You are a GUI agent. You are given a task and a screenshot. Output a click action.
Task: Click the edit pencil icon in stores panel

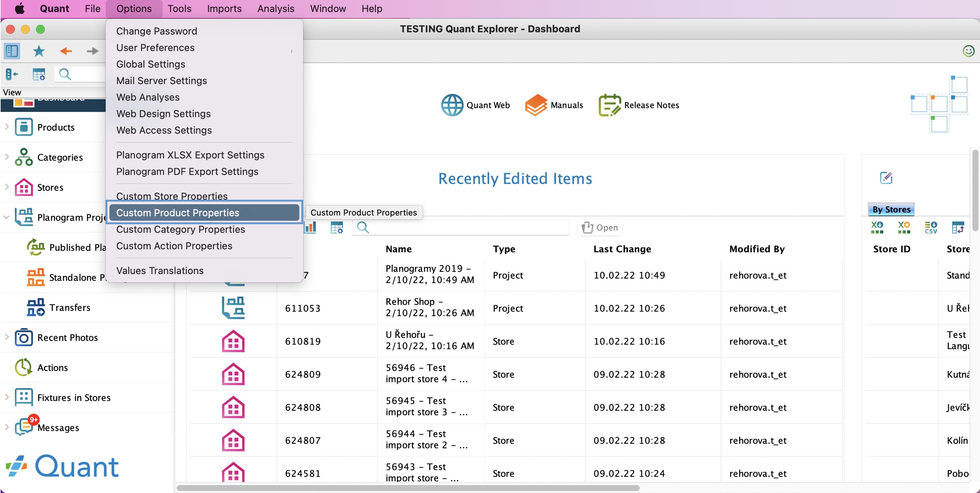click(886, 178)
